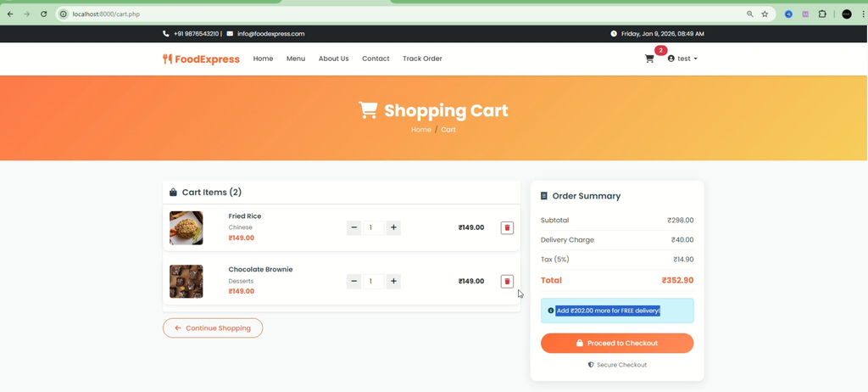Click the browser forward arrow
This screenshot has height=392, width=868.
click(26, 14)
